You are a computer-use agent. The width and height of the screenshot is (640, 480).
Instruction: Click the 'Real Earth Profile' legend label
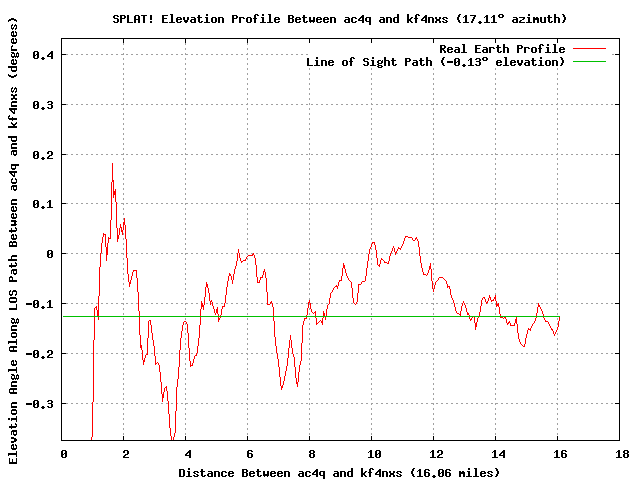coord(502,49)
